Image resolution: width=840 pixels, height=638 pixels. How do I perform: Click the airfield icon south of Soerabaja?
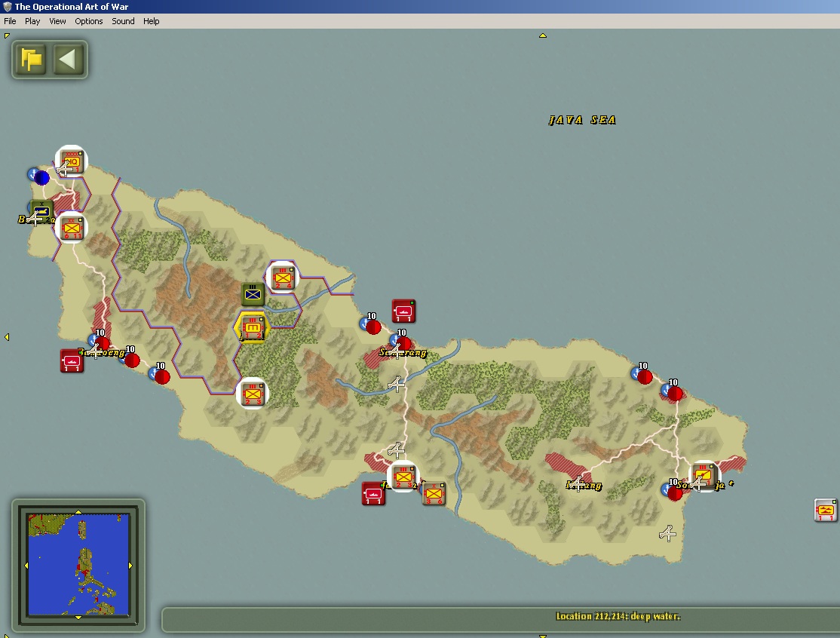click(667, 533)
